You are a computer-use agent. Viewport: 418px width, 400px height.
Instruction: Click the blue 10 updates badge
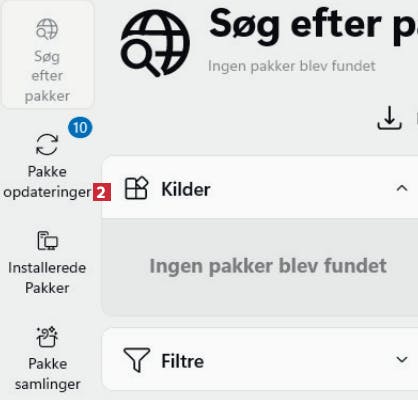point(80,127)
